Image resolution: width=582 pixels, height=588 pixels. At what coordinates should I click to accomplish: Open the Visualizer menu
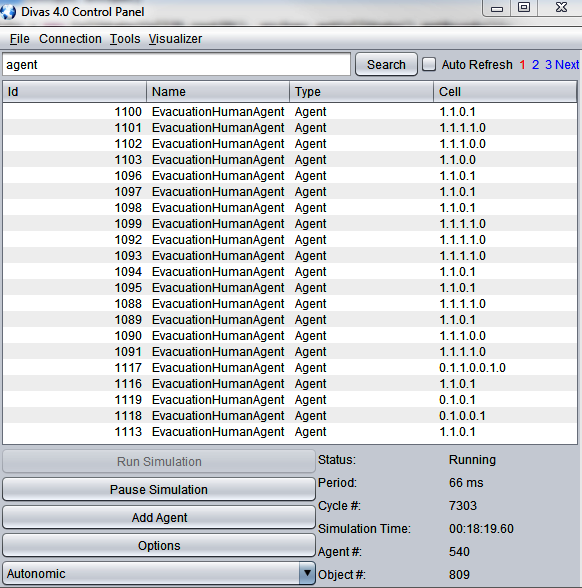tap(175, 39)
